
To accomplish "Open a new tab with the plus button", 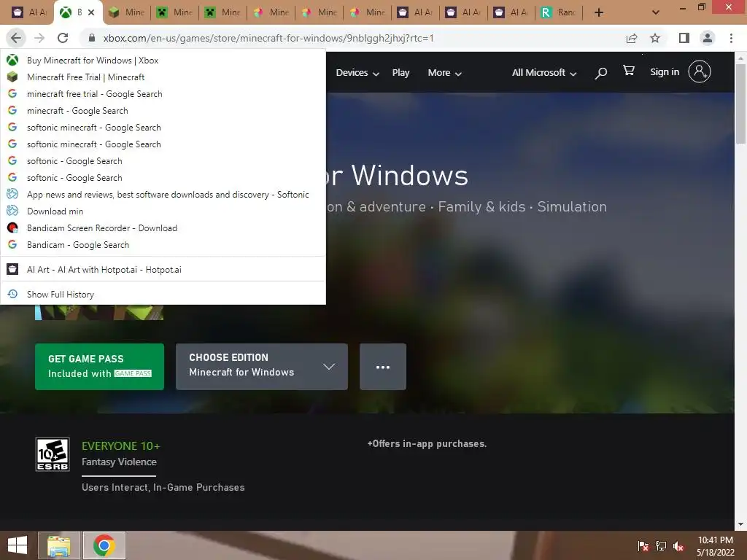I will pos(600,12).
